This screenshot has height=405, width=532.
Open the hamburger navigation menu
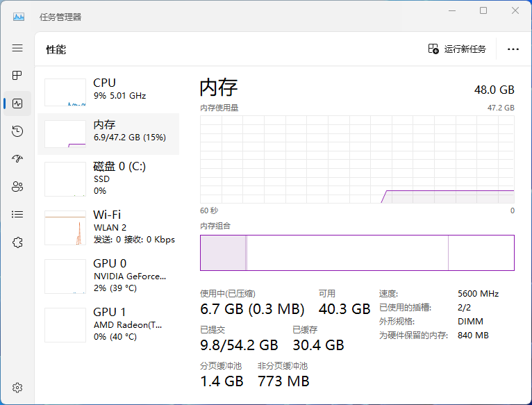[x=17, y=48]
